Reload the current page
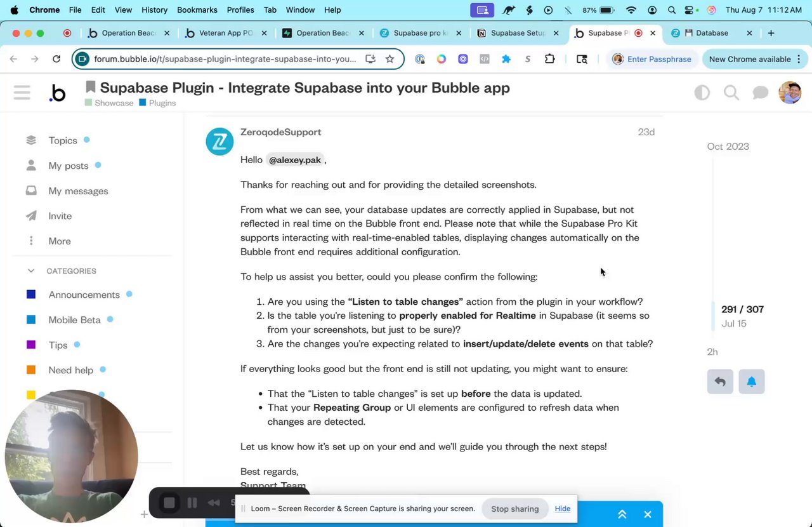The width and height of the screenshot is (812, 527). pyautogui.click(x=56, y=59)
